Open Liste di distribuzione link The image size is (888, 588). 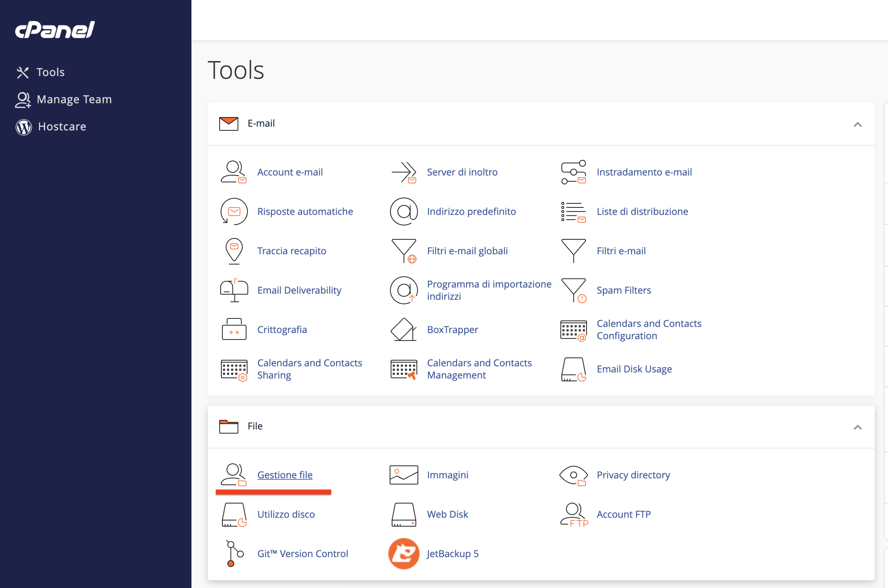pyautogui.click(x=642, y=212)
